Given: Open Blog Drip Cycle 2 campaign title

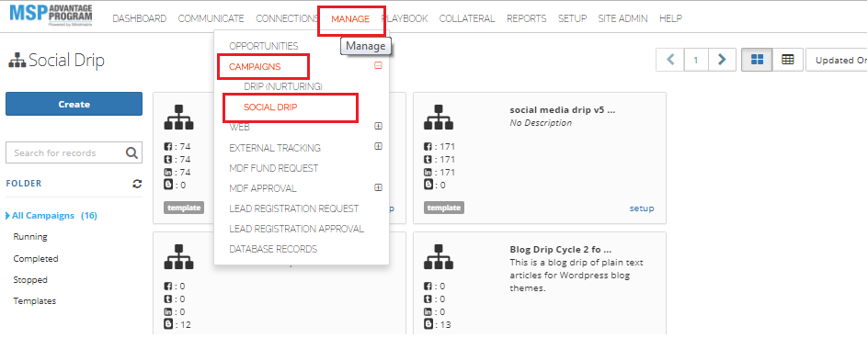Looking at the screenshot, I should coord(561,250).
